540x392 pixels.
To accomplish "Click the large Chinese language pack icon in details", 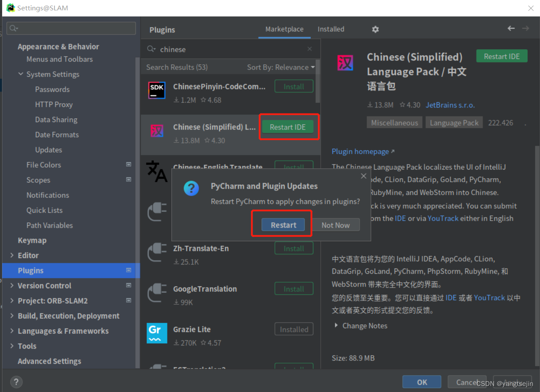I will [345, 63].
